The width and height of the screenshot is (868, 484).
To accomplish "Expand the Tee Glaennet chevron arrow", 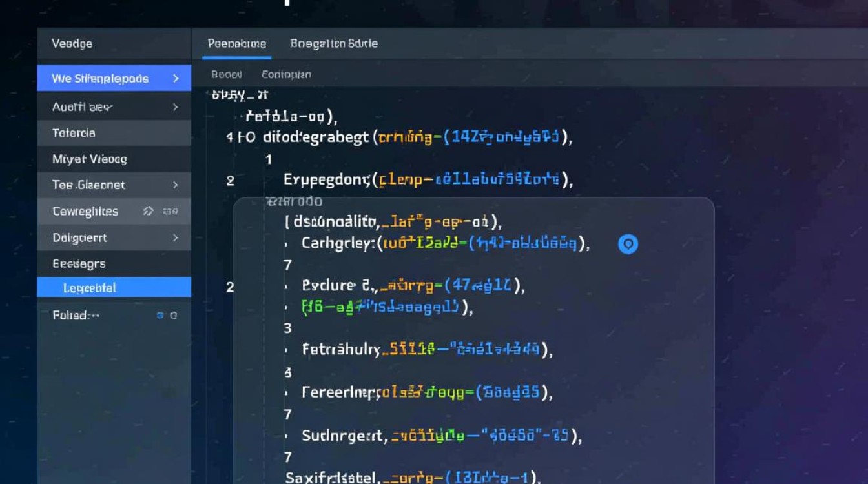I will click(176, 185).
